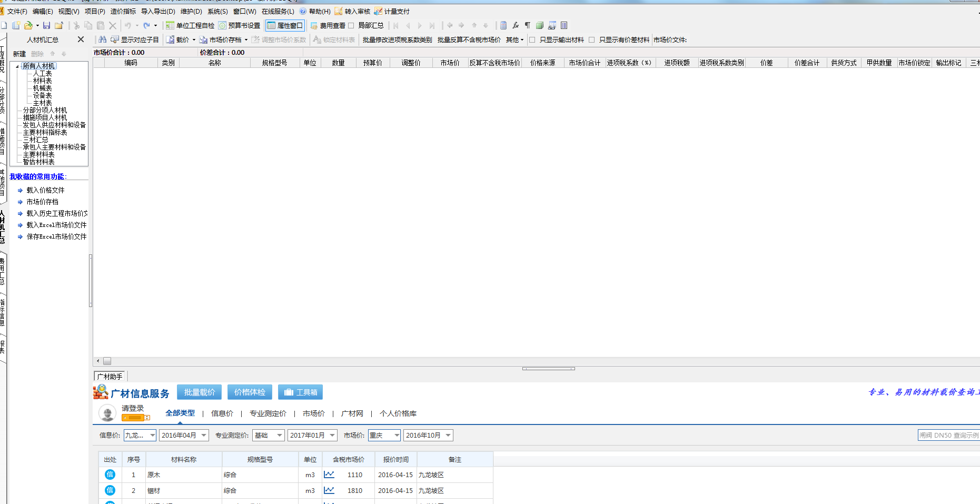
Task: Open the 2016年04月 date dropdown
Action: click(204, 436)
